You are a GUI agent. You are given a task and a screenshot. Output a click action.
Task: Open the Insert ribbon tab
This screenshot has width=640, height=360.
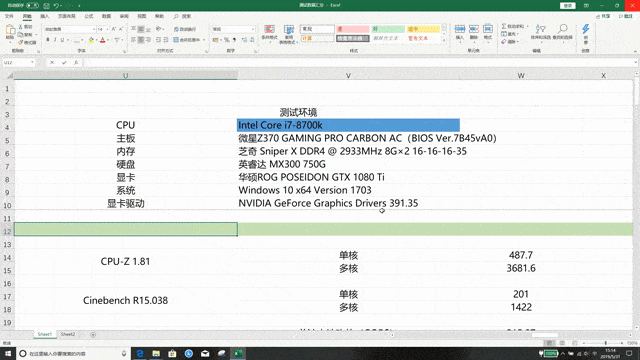[x=44, y=16]
